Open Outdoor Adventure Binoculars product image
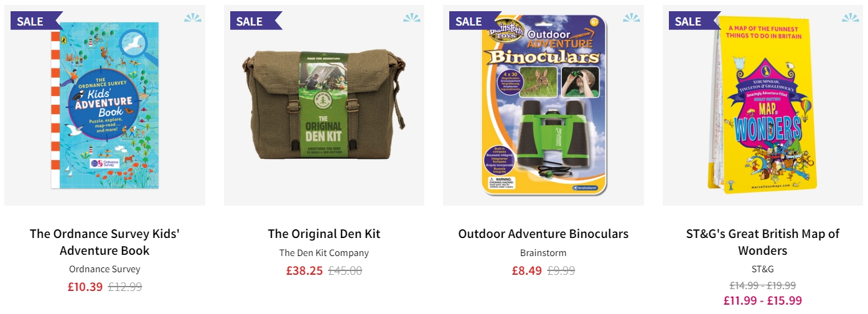Image resolution: width=868 pixels, height=314 pixels. point(543,105)
